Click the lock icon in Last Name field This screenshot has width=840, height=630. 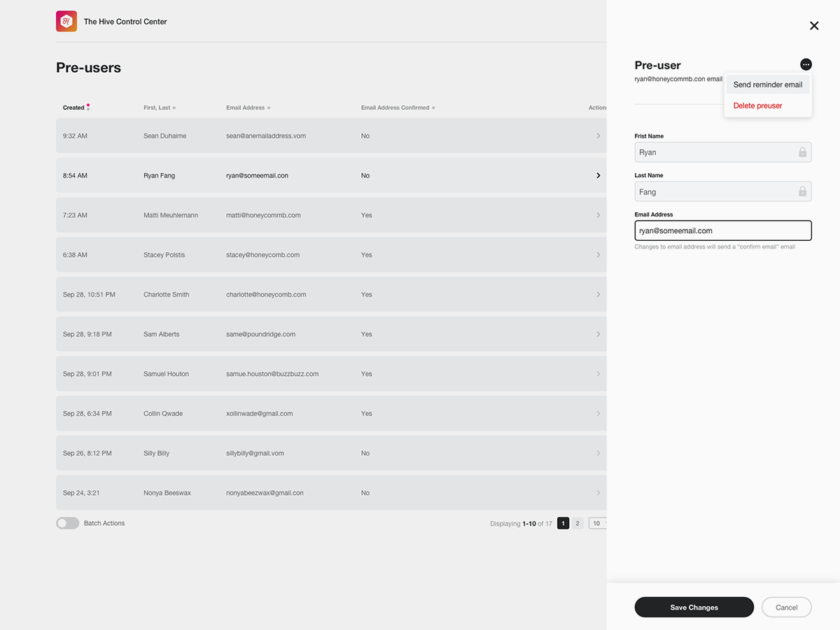pyautogui.click(x=802, y=192)
